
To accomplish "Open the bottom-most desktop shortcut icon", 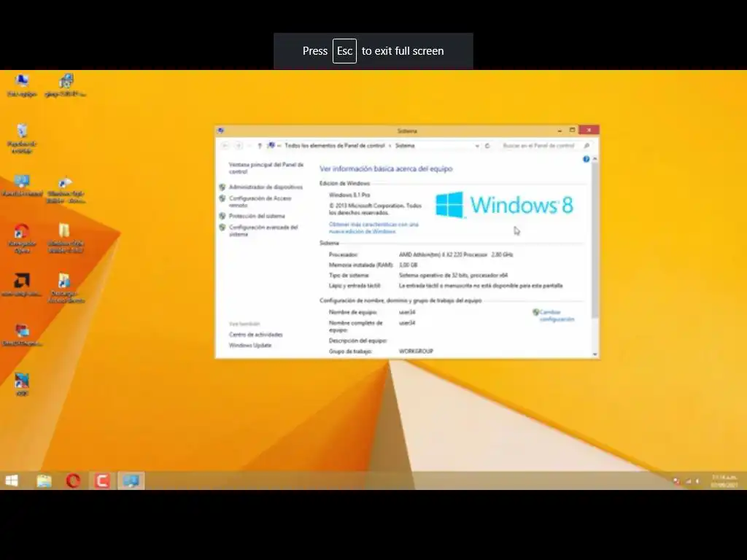I will 22,384.
